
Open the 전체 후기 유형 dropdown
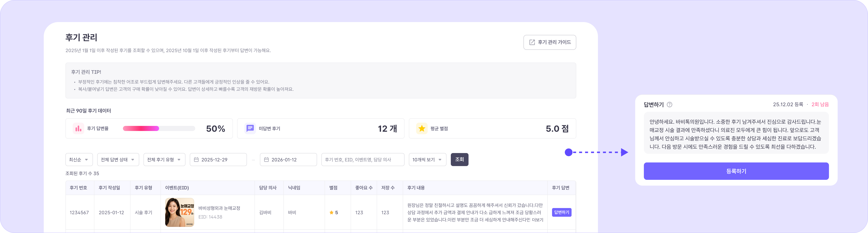click(x=164, y=160)
